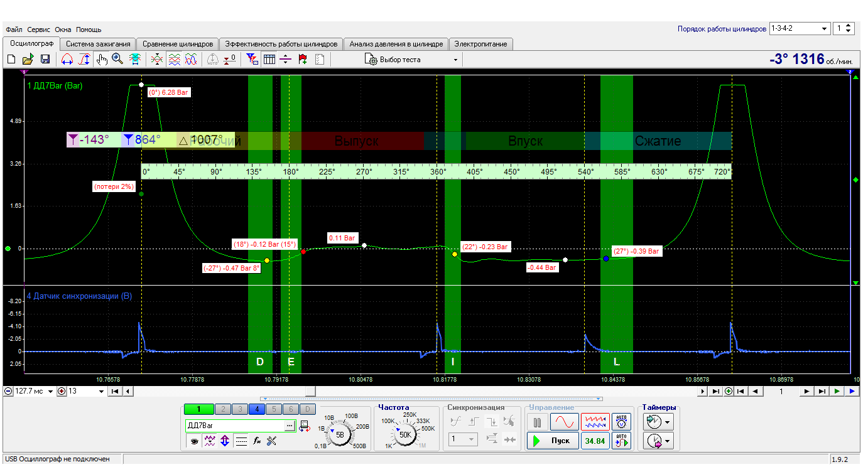Toggle channel D button
868x467 pixels.
(x=307, y=409)
